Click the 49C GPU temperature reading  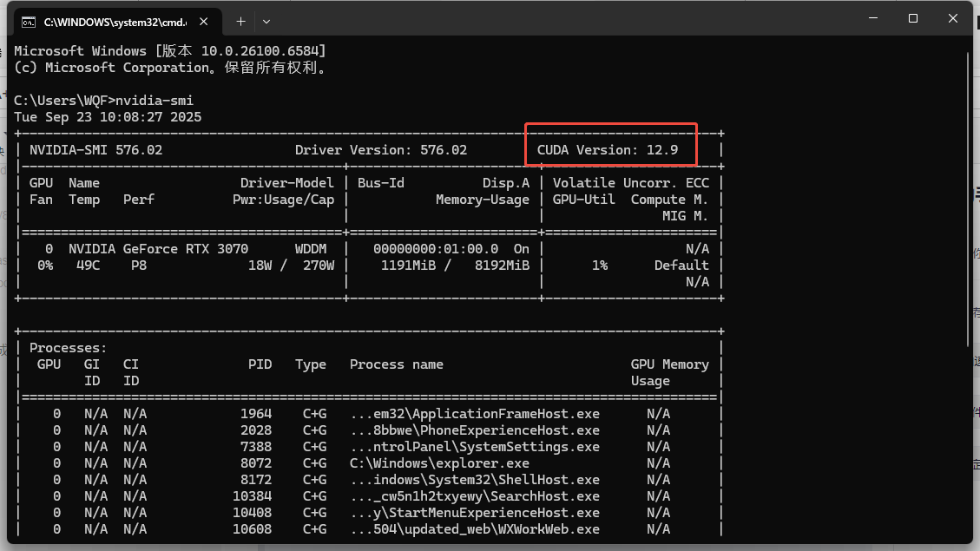point(88,266)
